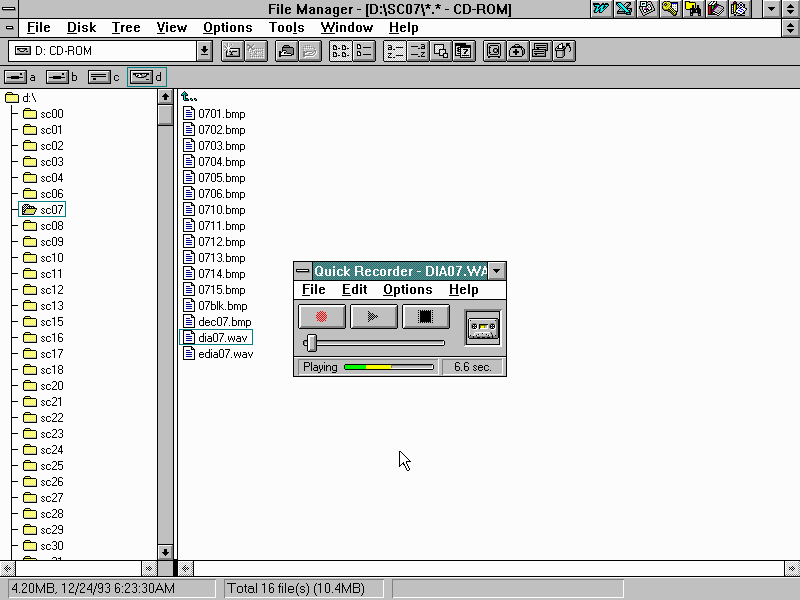Select the 0701.bmp file icon
800x600 pixels.
coord(190,114)
